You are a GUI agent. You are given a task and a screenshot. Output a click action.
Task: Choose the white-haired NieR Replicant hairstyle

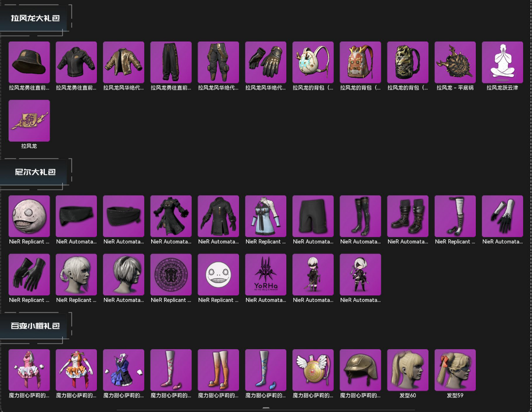pyautogui.click(x=76, y=275)
